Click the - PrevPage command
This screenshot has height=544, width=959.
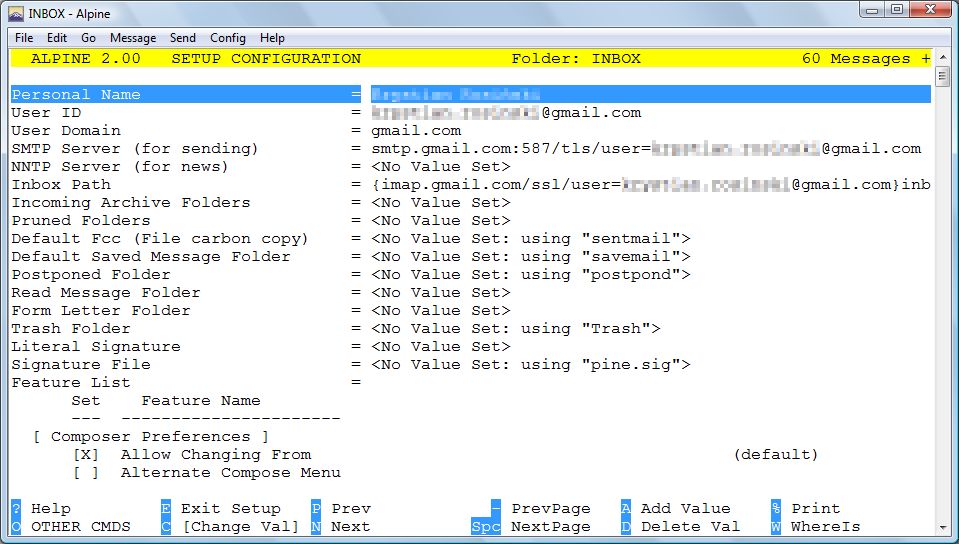pyautogui.click(x=541, y=509)
